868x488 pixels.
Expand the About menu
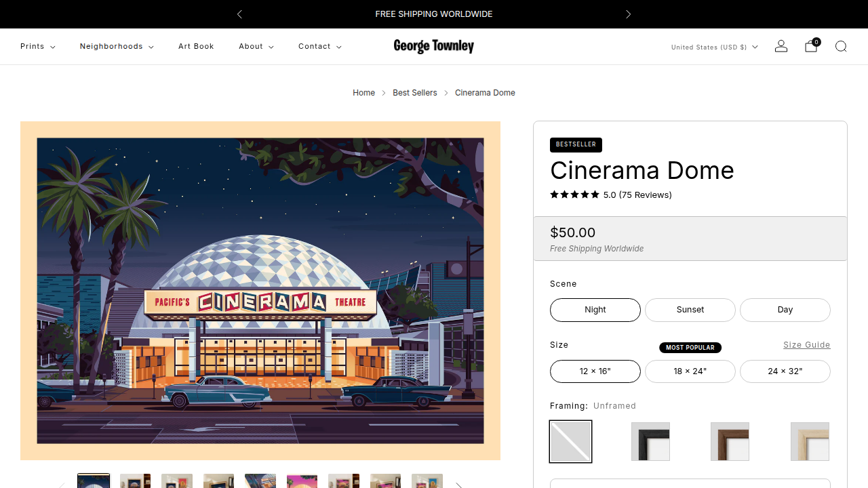256,46
